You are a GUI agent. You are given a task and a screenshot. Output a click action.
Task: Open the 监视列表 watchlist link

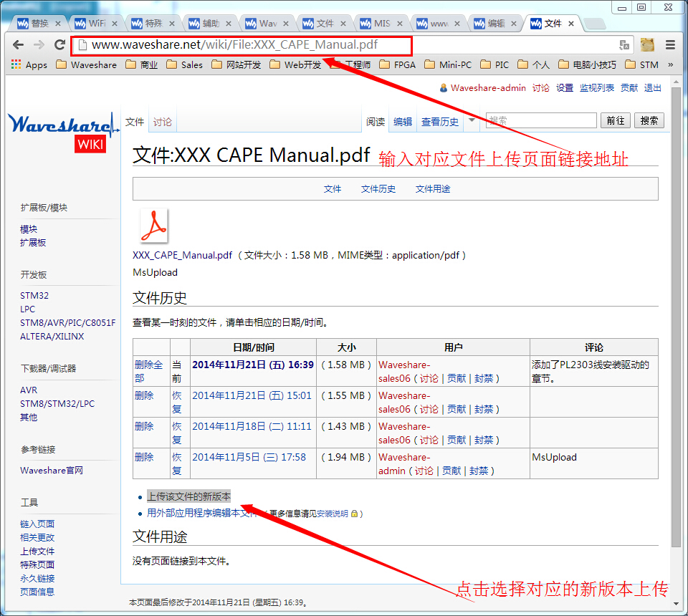597,87
